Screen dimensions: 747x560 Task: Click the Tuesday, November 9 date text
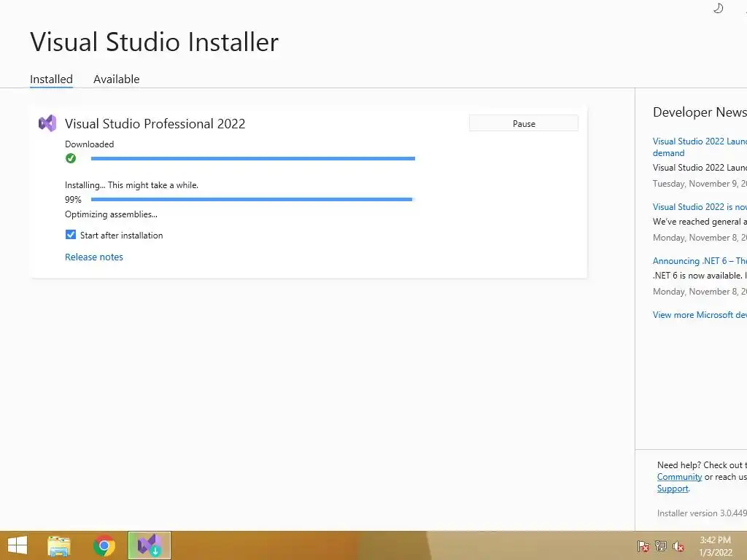[700, 184]
